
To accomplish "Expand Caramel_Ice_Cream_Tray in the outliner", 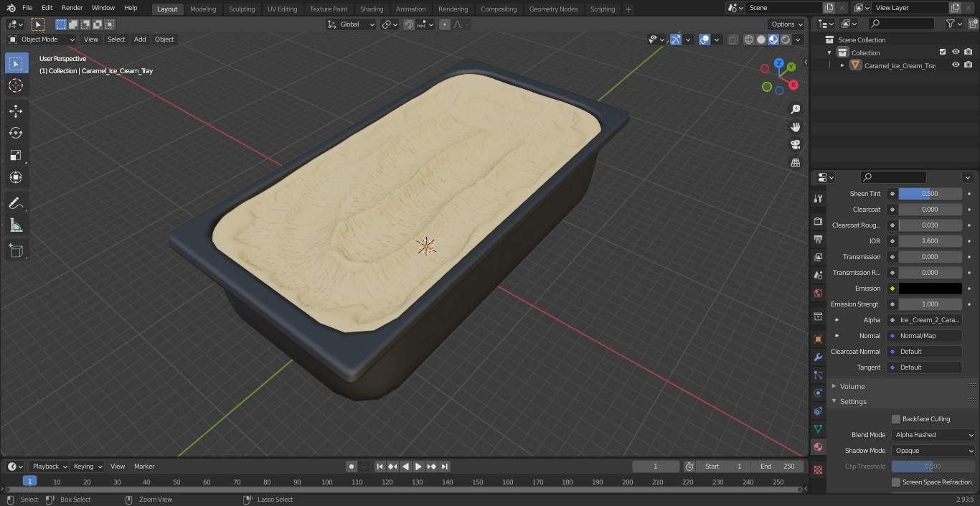I will point(842,65).
